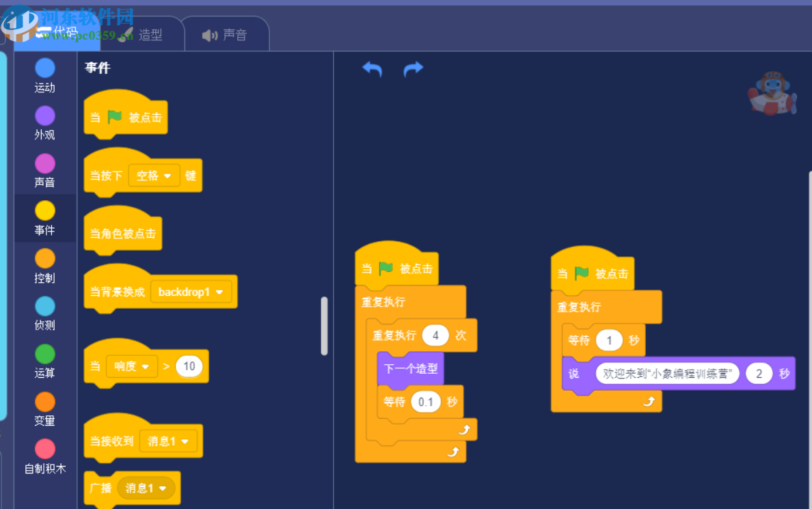The height and width of the screenshot is (509, 812).
Task: Click the wait field showing 0.1
Action: point(426,402)
